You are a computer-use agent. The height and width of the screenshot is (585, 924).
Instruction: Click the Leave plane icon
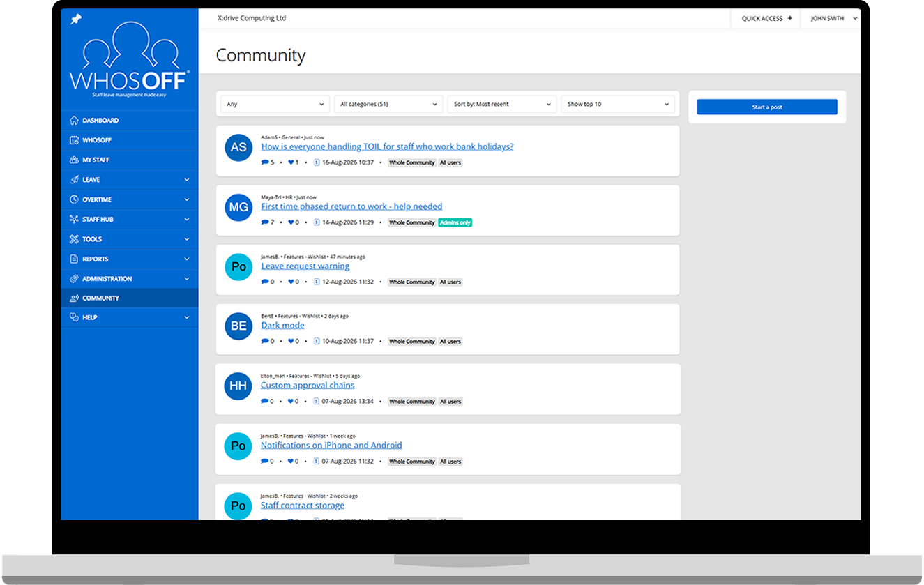click(x=75, y=180)
